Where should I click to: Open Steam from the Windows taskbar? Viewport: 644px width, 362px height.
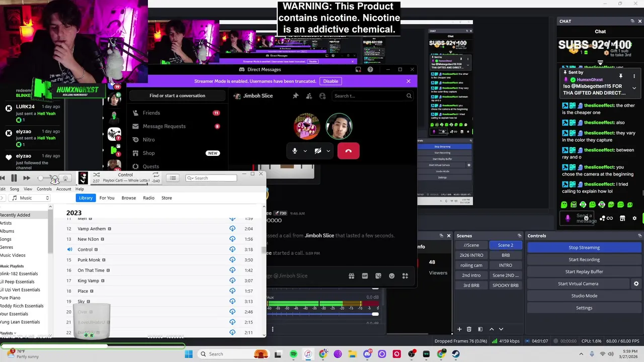point(456,354)
